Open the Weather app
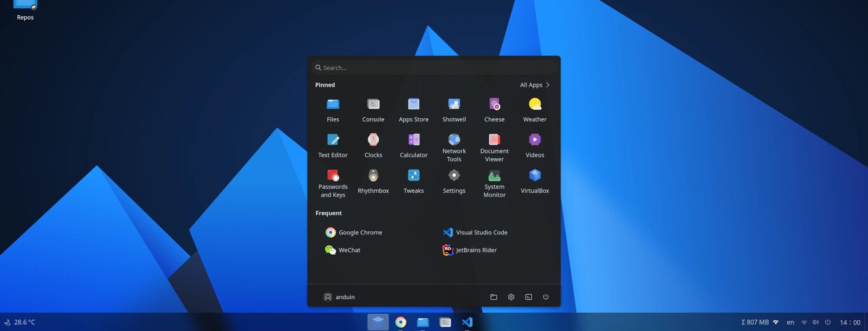The height and width of the screenshot is (331, 868). click(534, 109)
